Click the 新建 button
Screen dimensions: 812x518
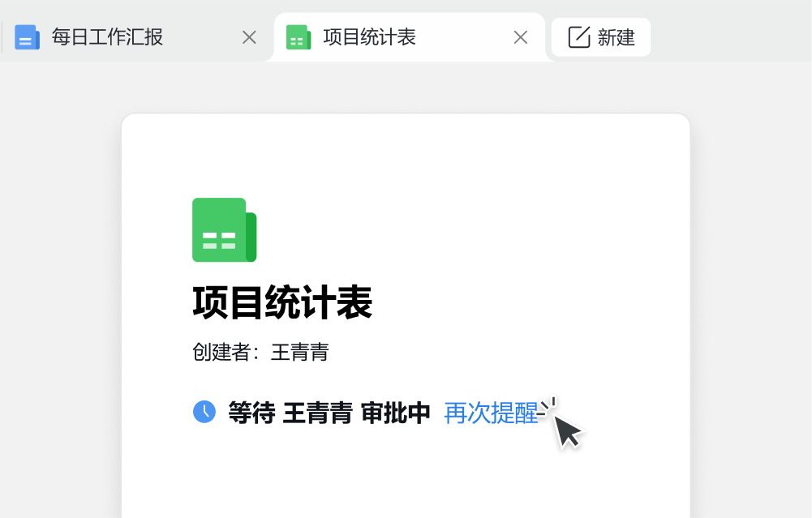[601, 37]
